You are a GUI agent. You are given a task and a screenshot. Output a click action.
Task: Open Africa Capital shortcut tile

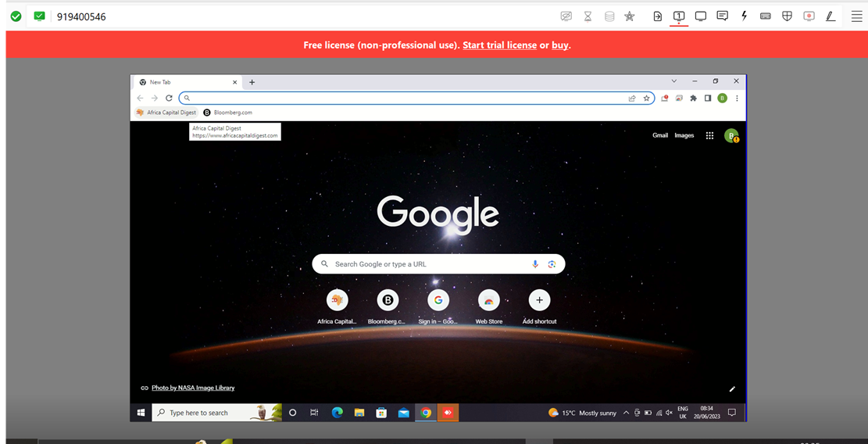click(x=338, y=306)
